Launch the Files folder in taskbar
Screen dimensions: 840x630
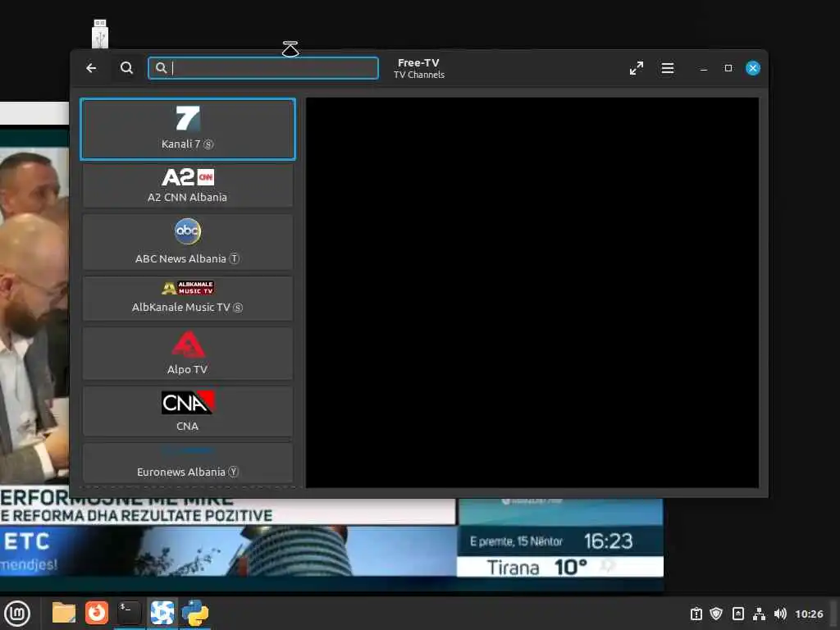[x=64, y=613]
